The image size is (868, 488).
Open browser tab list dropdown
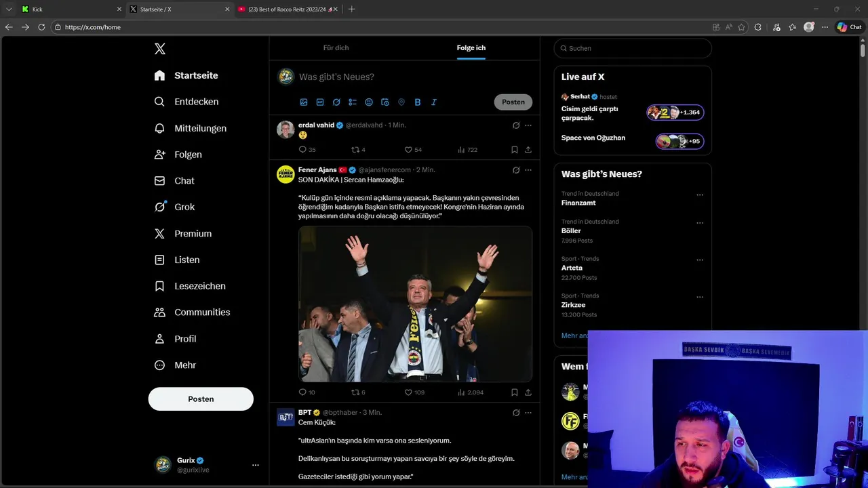pos(9,9)
